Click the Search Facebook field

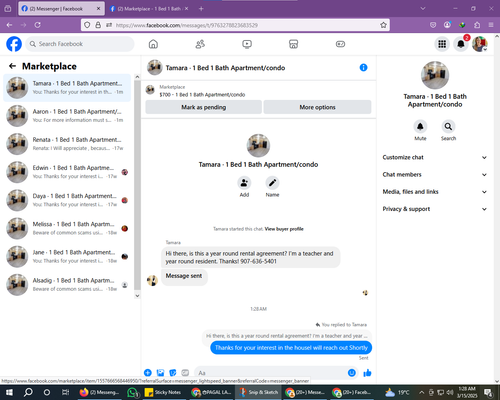tap(80, 44)
